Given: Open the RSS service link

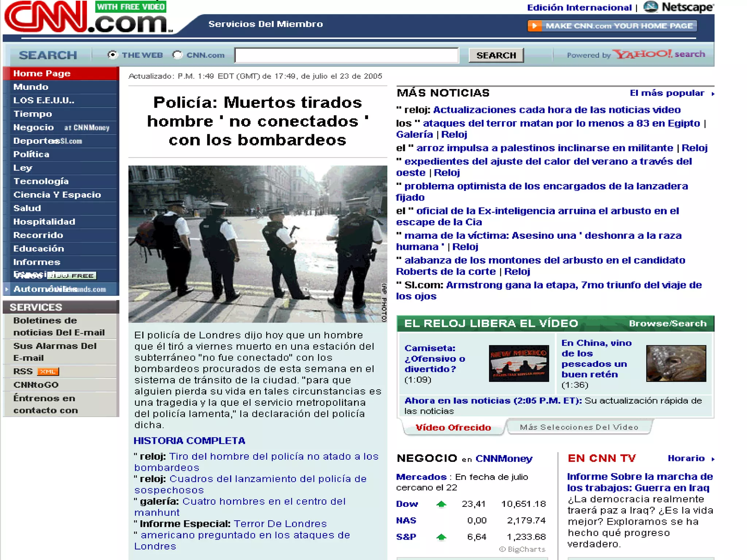Looking at the screenshot, I should (x=23, y=372).
